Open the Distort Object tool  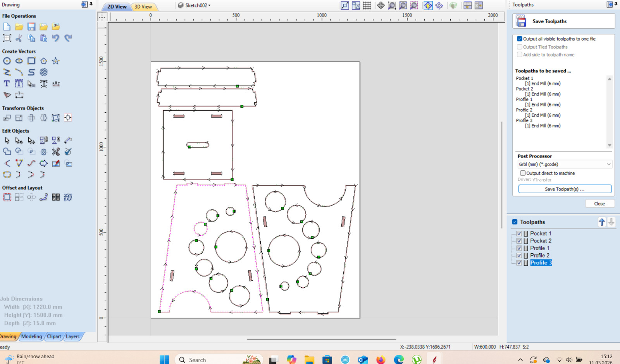pyautogui.click(x=56, y=118)
